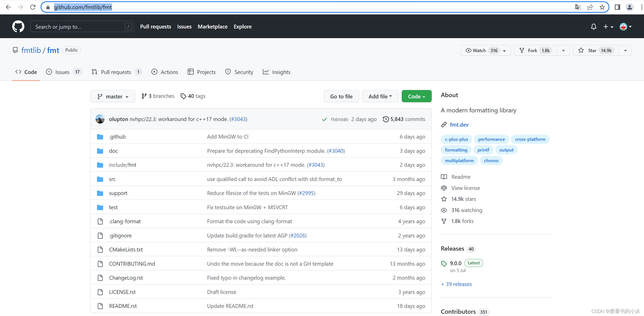Open the master branch selector

pyautogui.click(x=113, y=96)
